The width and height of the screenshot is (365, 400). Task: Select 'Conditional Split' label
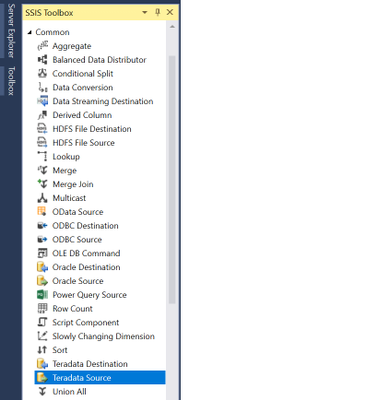tap(83, 74)
